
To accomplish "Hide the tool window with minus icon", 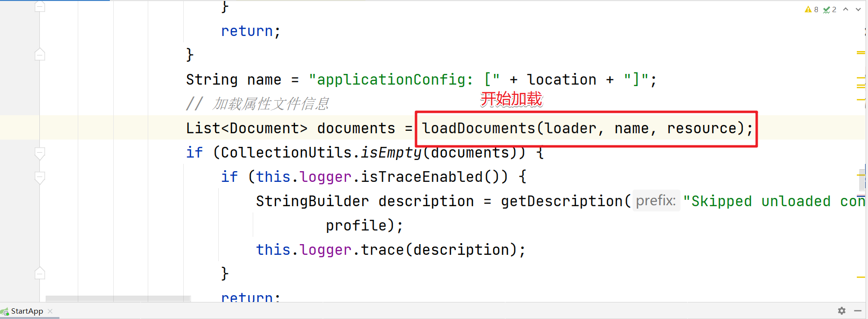I will click(x=858, y=311).
